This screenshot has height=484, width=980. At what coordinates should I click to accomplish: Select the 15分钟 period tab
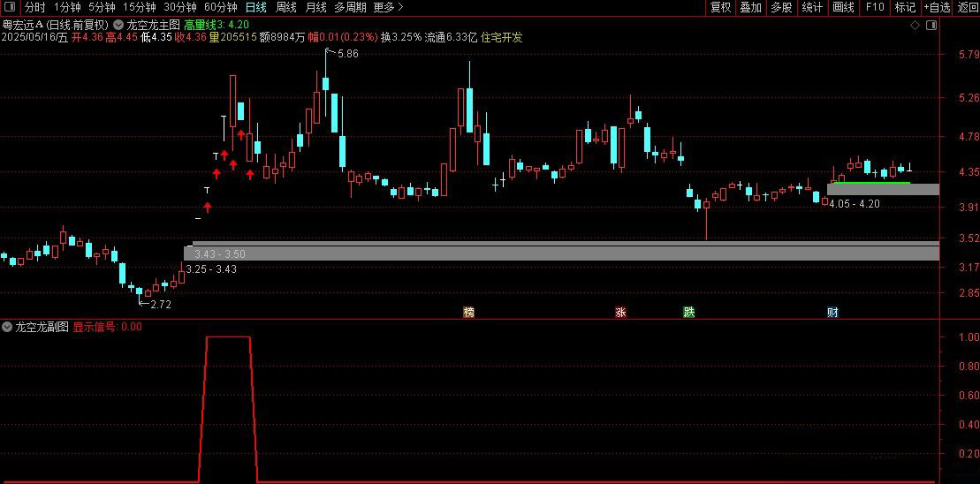coord(139,7)
